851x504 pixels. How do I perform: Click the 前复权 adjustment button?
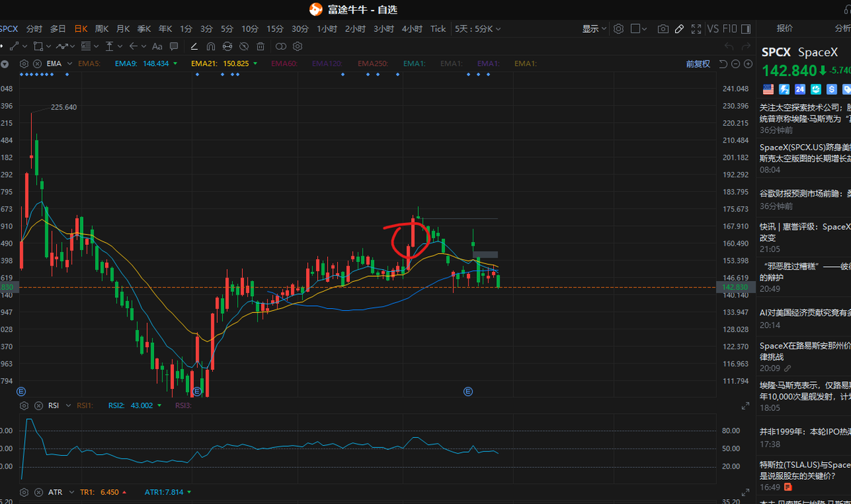[x=698, y=64]
